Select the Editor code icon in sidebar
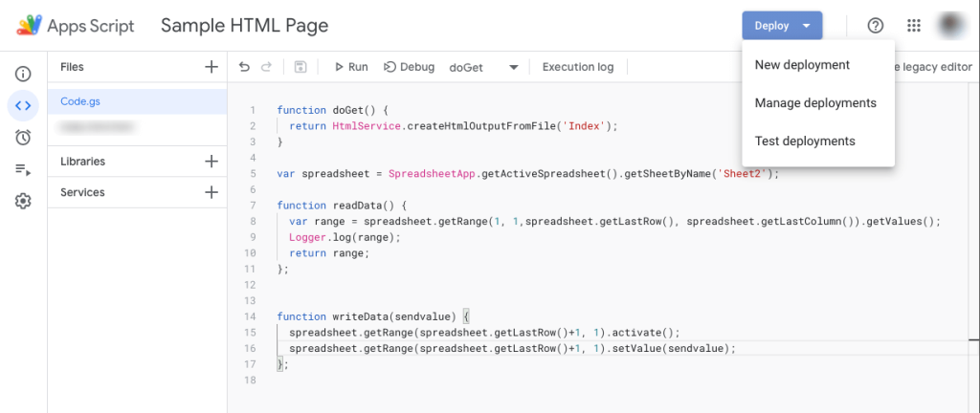The height and width of the screenshot is (413, 980). click(23, 105)
